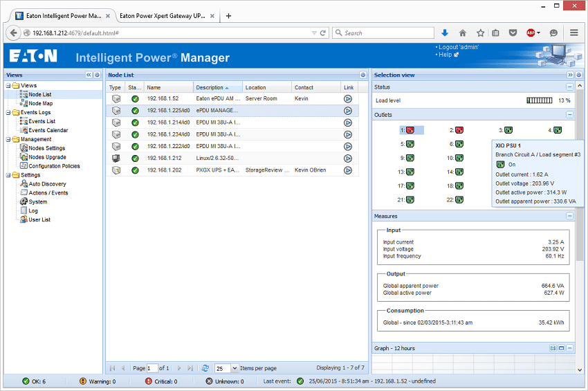Image resolution: width=588 pixels, height=391 pixels.
Task: Click the Load level bar indicator
Action: (x=540, y=100)
